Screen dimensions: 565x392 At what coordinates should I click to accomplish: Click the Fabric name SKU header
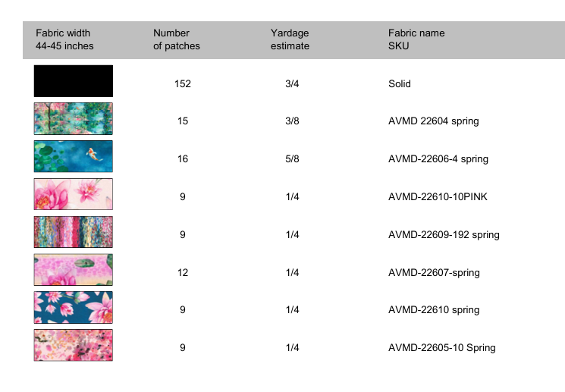coord(416,39)
